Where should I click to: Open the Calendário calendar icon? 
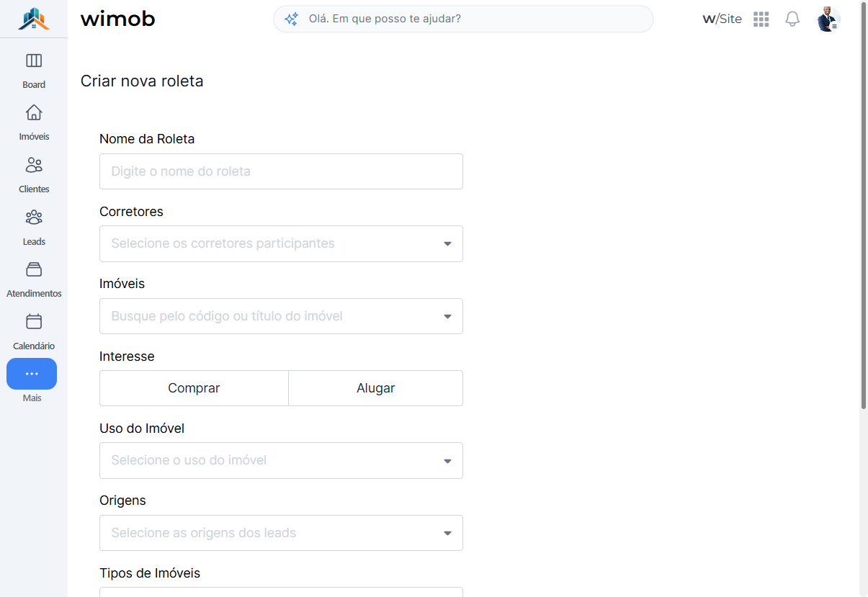[34, 322]
